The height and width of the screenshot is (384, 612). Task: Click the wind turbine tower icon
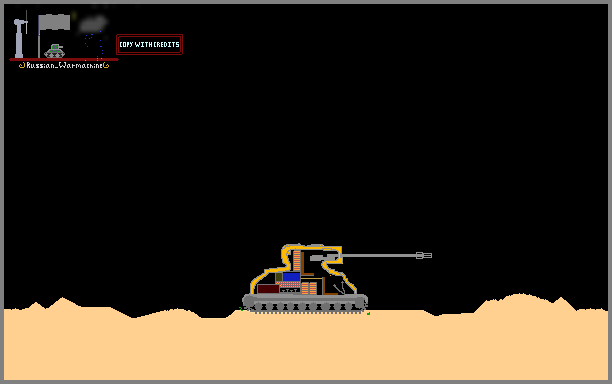[x=20, y=38]
